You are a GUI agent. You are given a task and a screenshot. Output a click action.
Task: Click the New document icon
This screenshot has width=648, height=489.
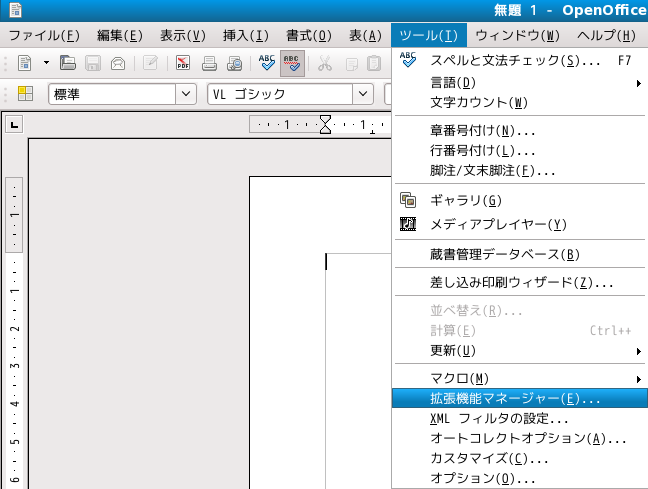[25, 63]
